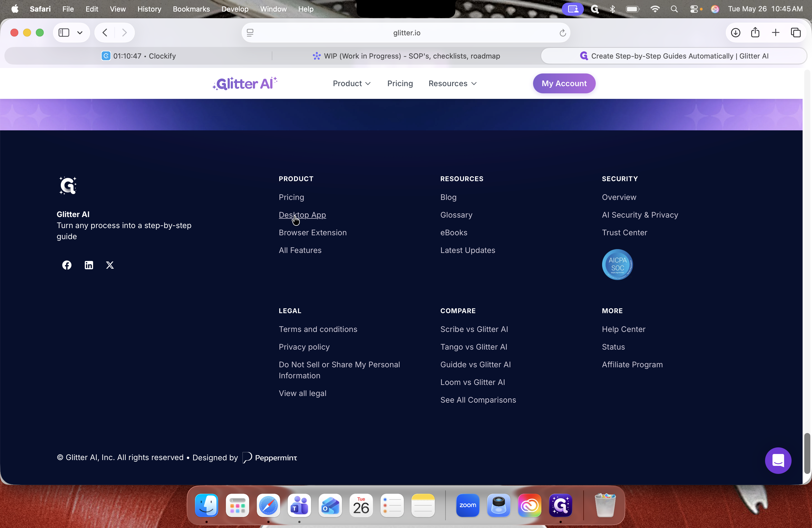Open the Safari share sheet
The height and width of the screenshot is (528, 812).
click(755, 32)
